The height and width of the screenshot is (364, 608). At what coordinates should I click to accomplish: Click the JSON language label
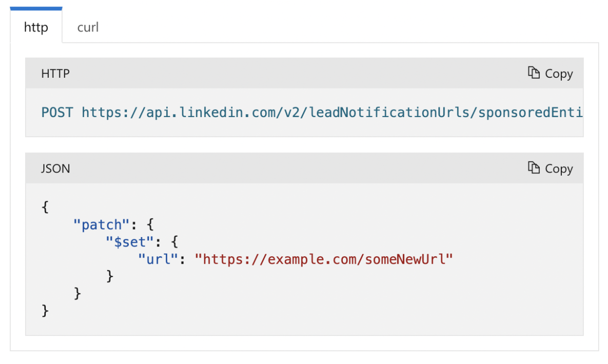[56, 168]
